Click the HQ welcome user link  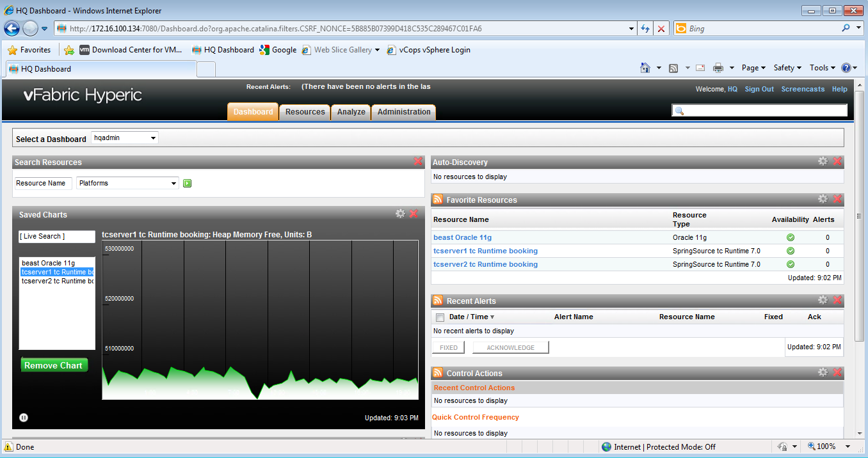[x=732, y=89]
